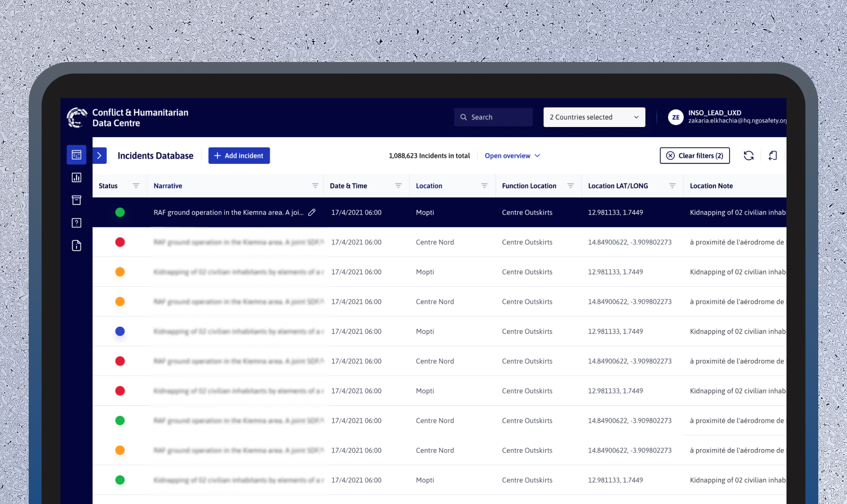847x504 pixels.
Task: Click the blue status dot in the Mopti row
Action: click(x=120, y=331)
